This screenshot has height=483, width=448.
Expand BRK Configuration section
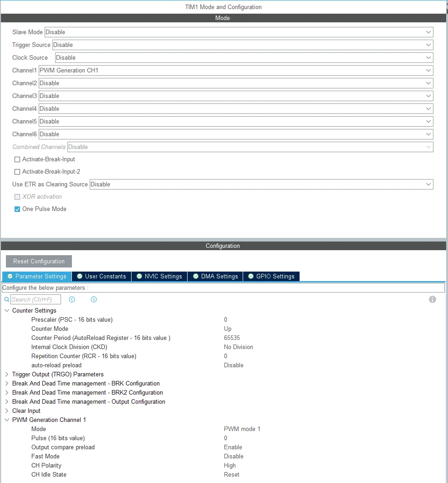pos(7,384)
